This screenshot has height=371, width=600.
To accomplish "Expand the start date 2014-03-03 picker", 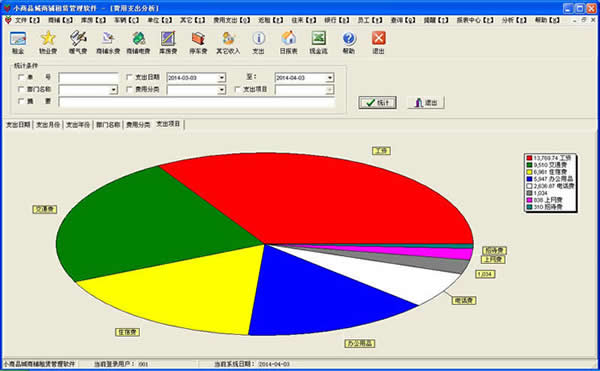I will (x=222, y=78).
